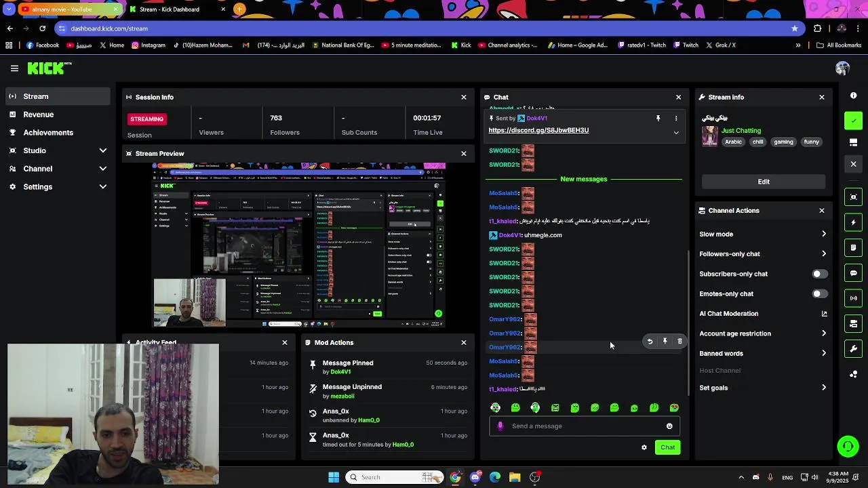Click the green checkmark toolbar button
Viewport: 868px width, 488px height.
853,121
